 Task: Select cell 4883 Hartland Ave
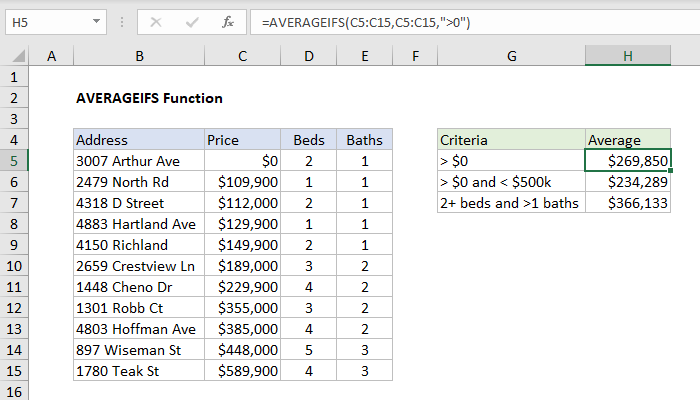click(x=139, y=224)
